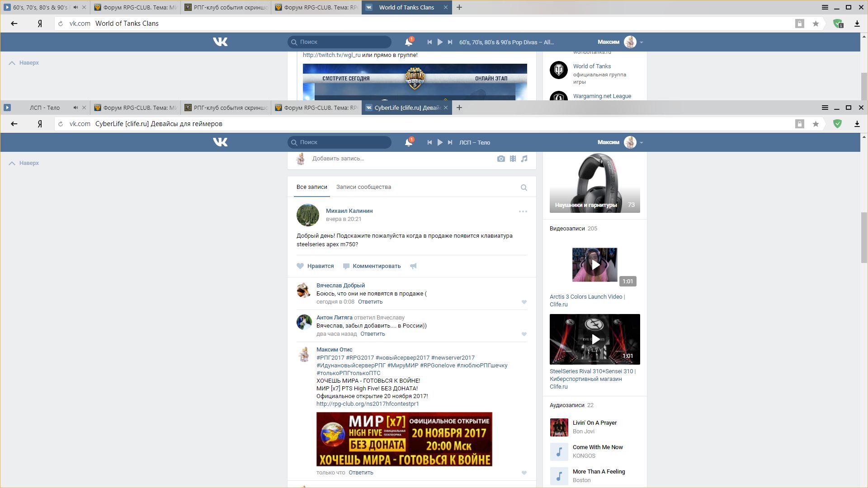Play More Than A Feeling by Boston
This screenshot has height=488, width=868.
coord(559,476)
